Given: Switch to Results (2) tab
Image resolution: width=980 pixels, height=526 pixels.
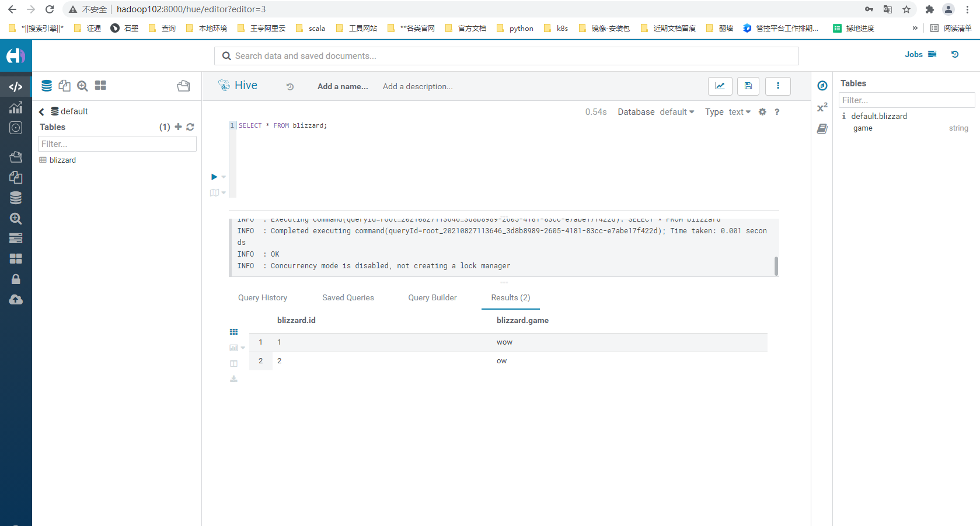Looking at the screenshot, I should (511, 297).
